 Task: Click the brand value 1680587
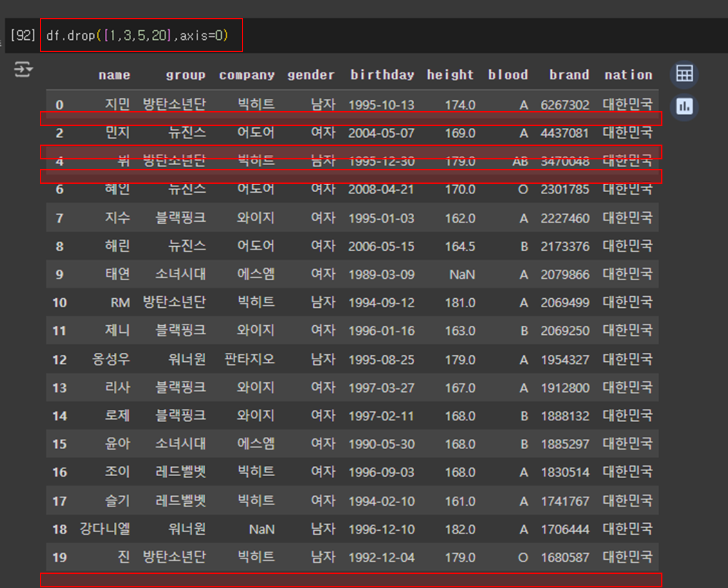coord(565,557)
